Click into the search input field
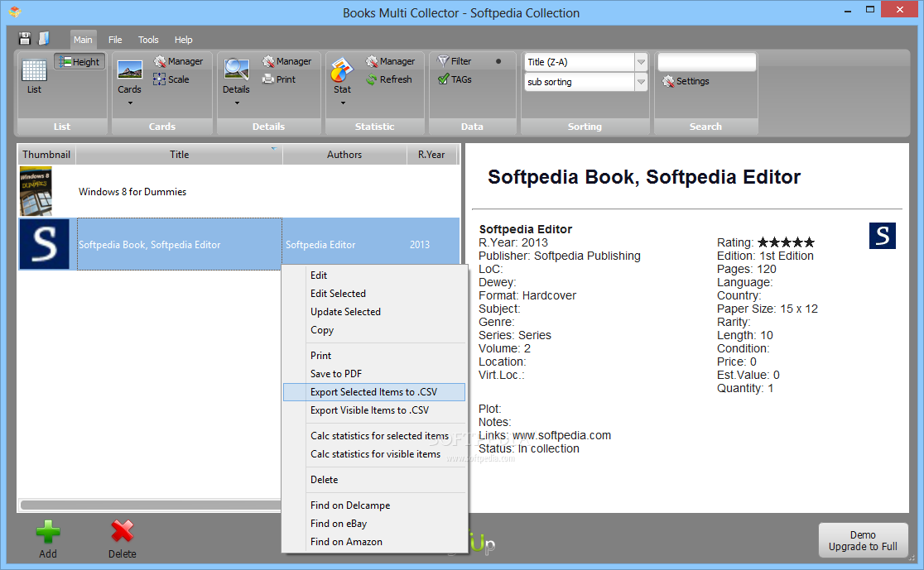Image resolution: width=924 pixels, height=570 pixels. (x=706, y=62)
